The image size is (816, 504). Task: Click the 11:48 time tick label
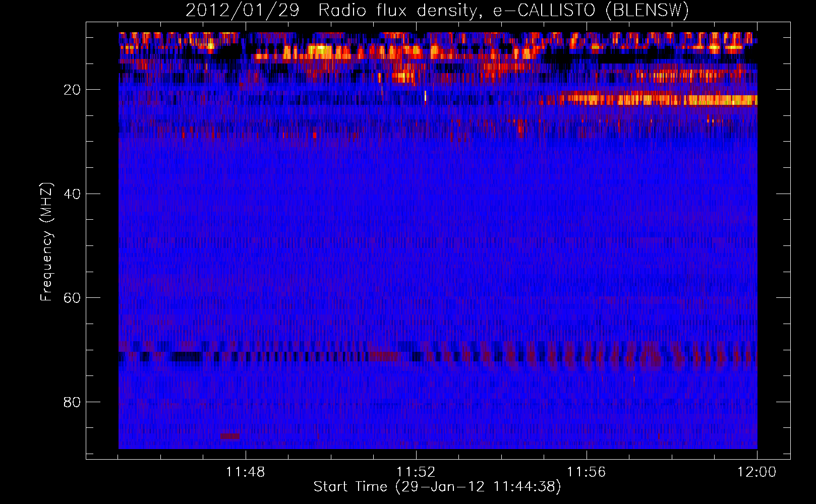point(246,472)
